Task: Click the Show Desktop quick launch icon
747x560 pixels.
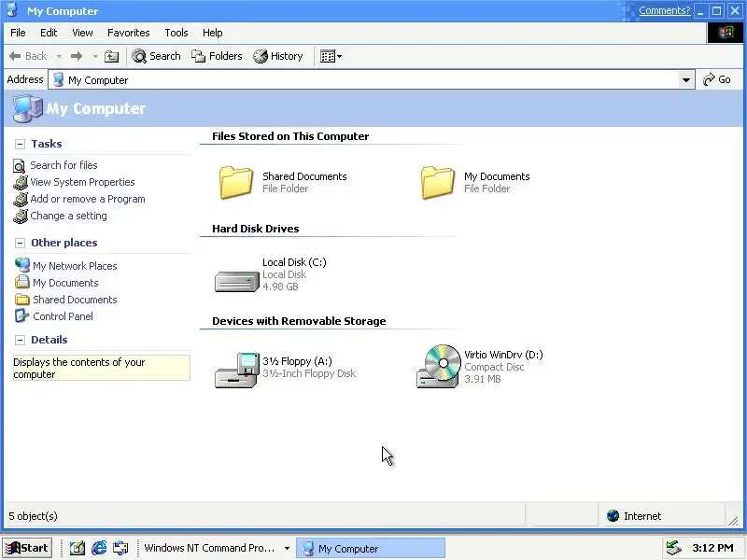Action: [78, 548]
